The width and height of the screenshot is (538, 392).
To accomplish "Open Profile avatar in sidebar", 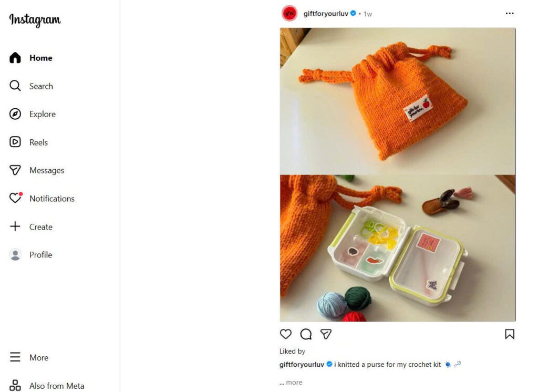I will click(16, 255).
